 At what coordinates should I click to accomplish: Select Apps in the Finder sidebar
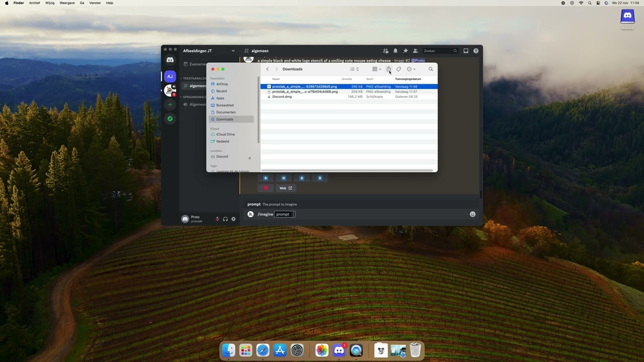[x=232, y=98]
